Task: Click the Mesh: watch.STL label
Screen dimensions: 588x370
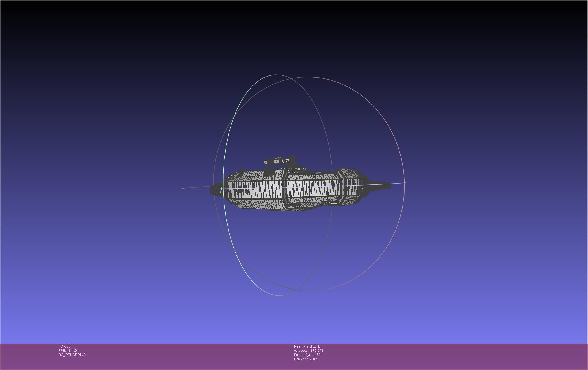Action: click(307, 346)
